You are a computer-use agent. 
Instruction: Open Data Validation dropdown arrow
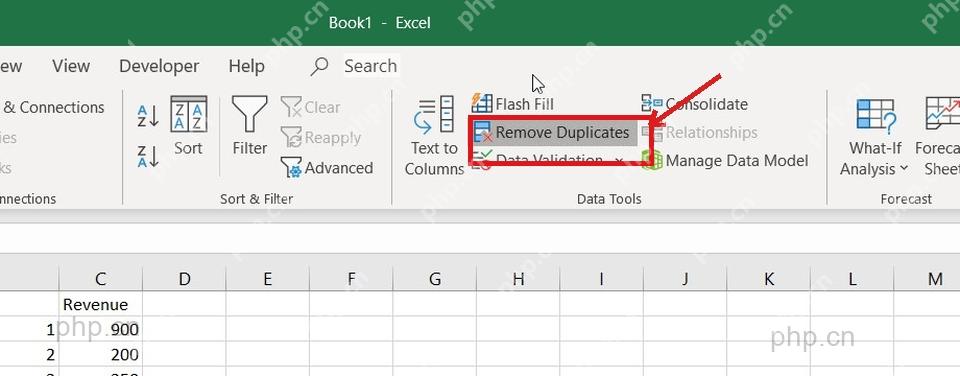tap(619, 160)
